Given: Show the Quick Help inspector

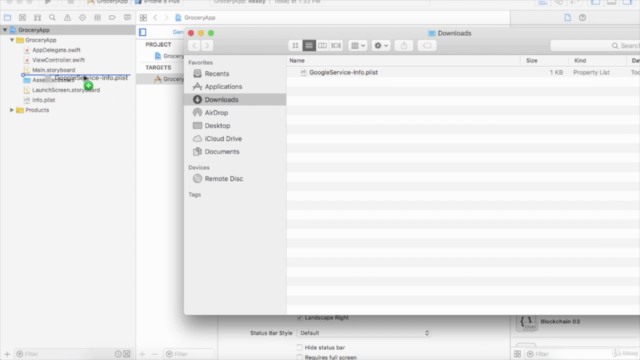Looking at the screenshot, I should pyautogui.click(x=582, y=18).
